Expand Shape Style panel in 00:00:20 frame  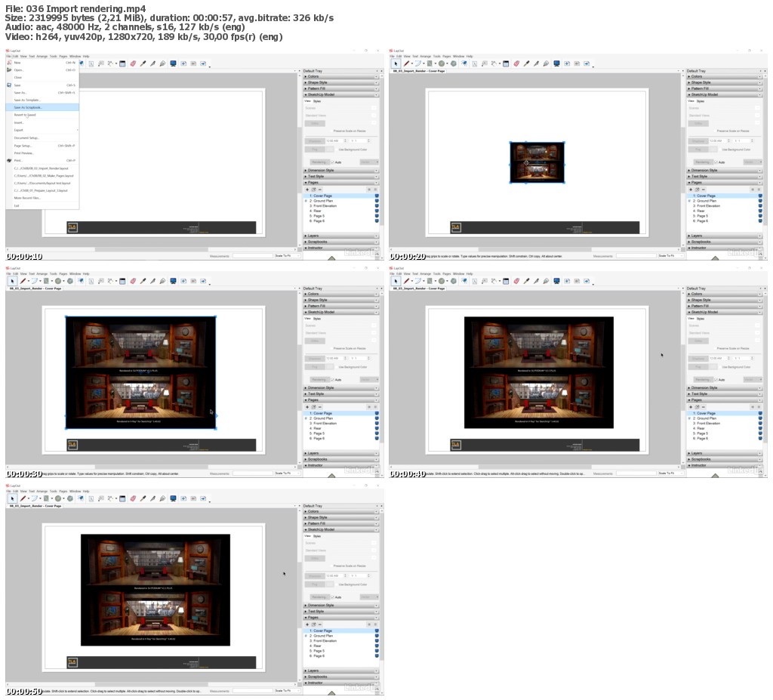coord(724,82)
